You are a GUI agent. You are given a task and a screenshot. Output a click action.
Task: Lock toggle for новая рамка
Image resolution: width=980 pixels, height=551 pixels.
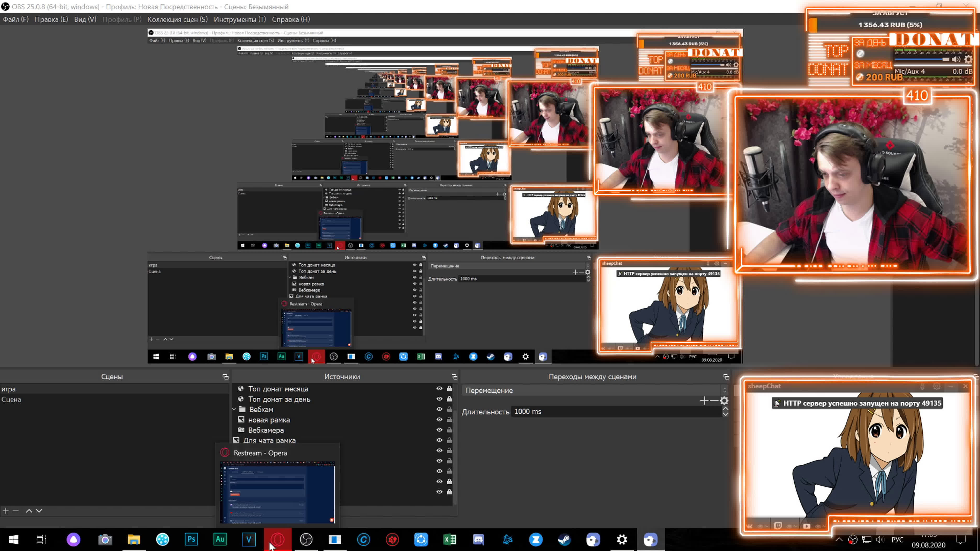click(449, 419)
